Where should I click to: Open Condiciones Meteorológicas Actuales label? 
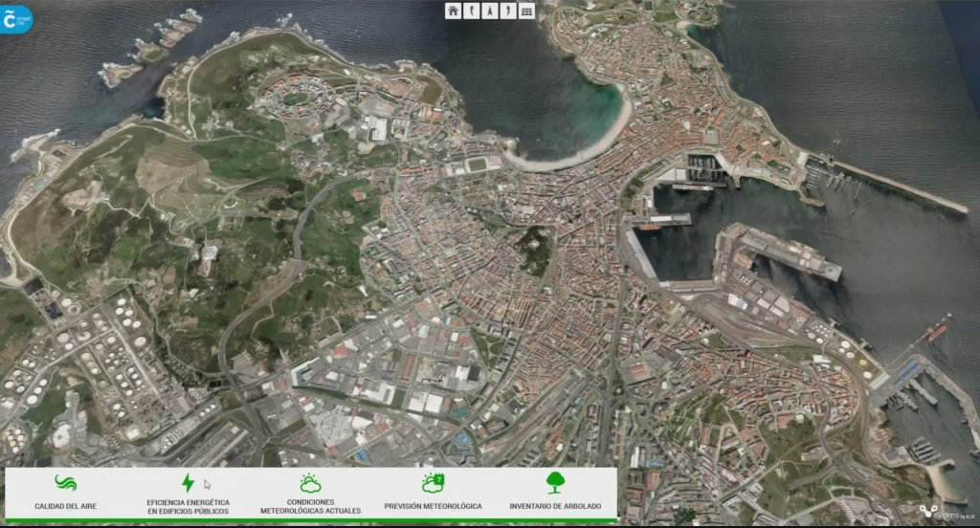(x=310, y=506)
